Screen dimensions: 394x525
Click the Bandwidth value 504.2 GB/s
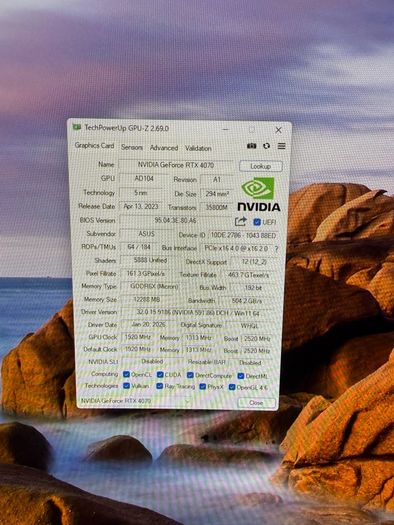coord(247,301)
